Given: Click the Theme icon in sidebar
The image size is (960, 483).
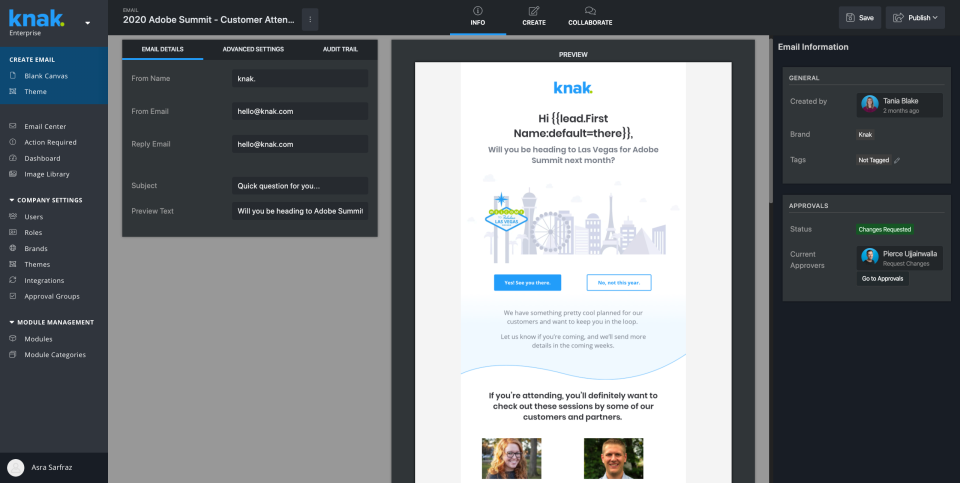Looking at the screenshot, I should click(13, 91).
